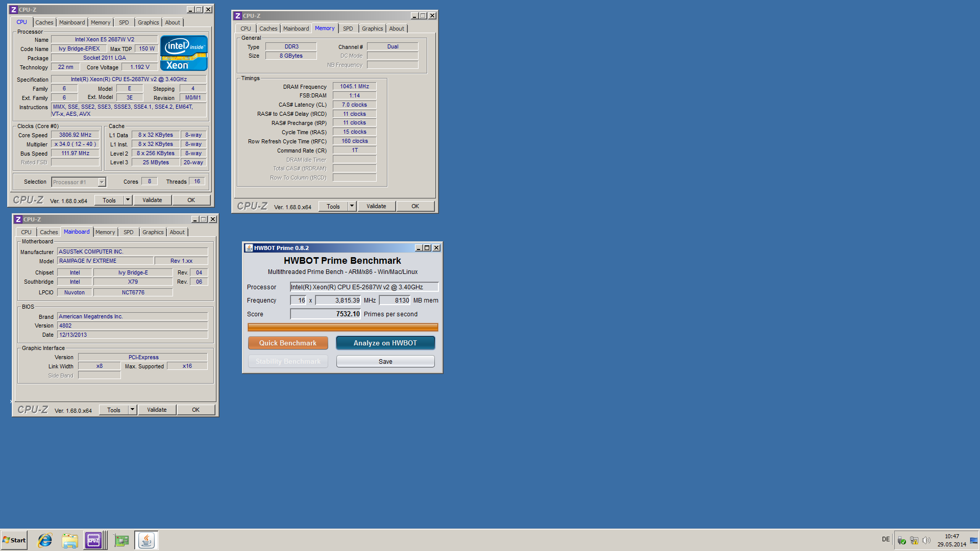Switch to CPU tab in Memory window
The width and height of the screenshot is (980, 551).
click(246, 29)
